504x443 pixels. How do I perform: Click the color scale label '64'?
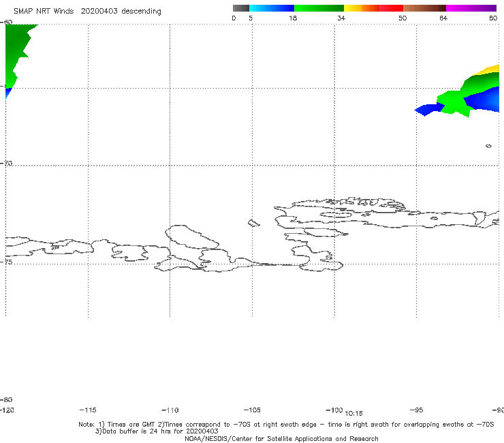443,18
